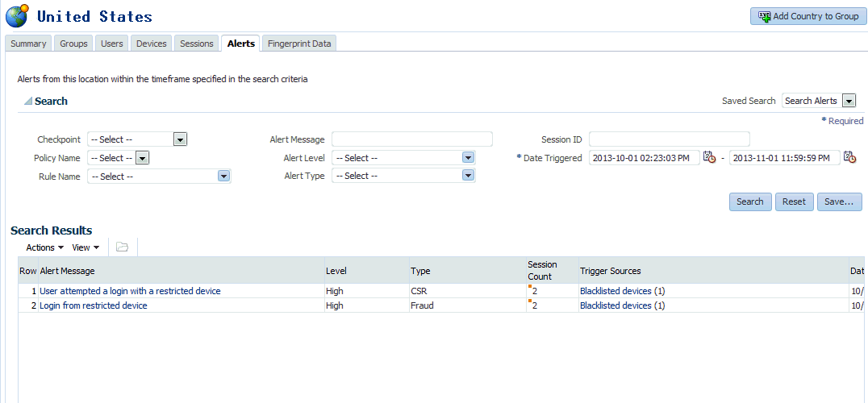Viewport: 868px width, 403px height.
Task: Switch to the Users tab
Action: pos(112,44)
